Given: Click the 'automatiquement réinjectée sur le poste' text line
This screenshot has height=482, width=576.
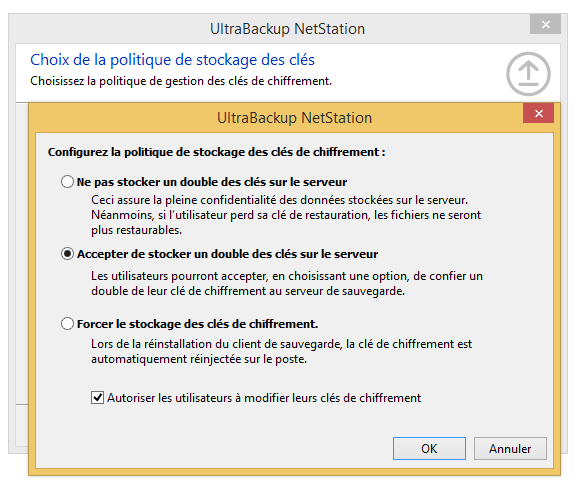Looking at the screenshot, I should 199,359.
